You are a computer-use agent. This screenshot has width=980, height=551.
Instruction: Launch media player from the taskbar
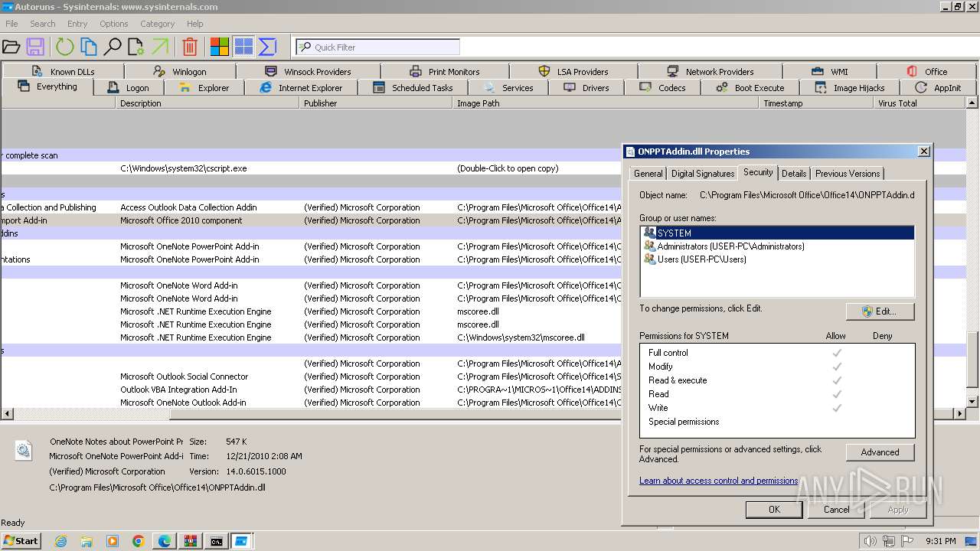(113, 541)
